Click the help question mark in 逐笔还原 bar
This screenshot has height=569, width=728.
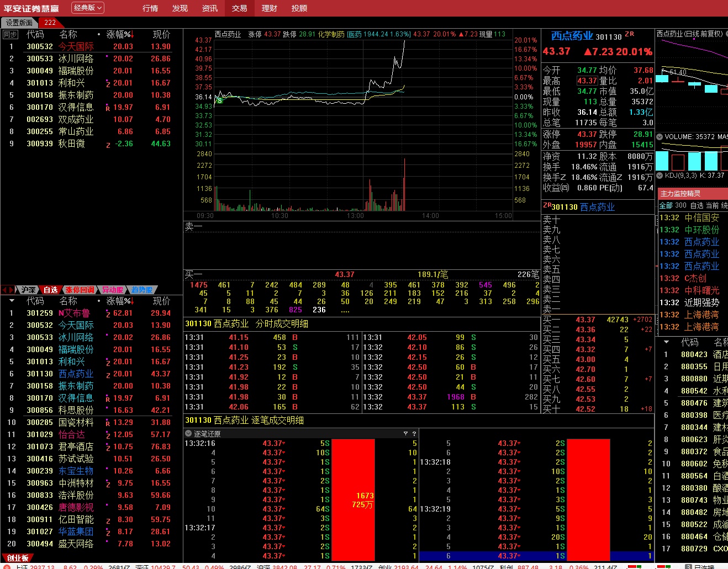(414, 434)
